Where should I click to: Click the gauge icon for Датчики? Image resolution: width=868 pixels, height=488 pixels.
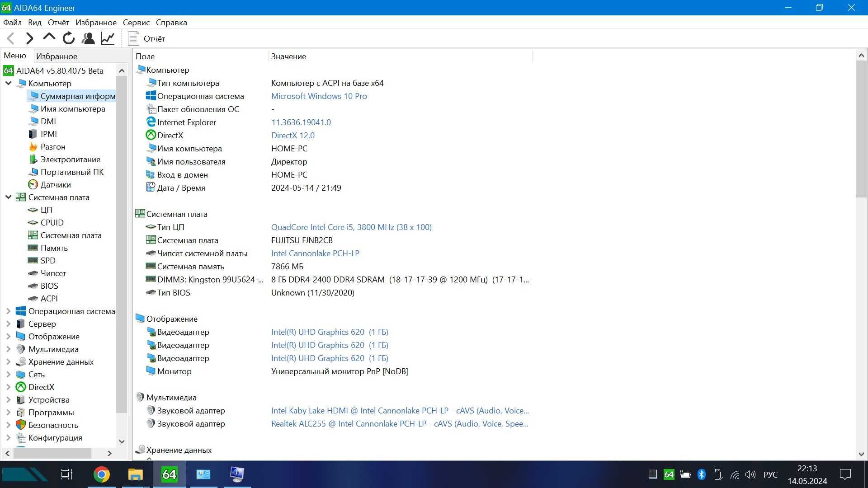click(x=33, y=185)
